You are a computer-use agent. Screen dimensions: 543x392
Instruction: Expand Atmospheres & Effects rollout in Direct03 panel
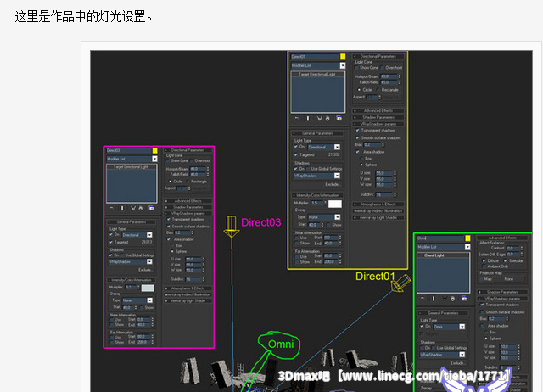tap(188, 288)
